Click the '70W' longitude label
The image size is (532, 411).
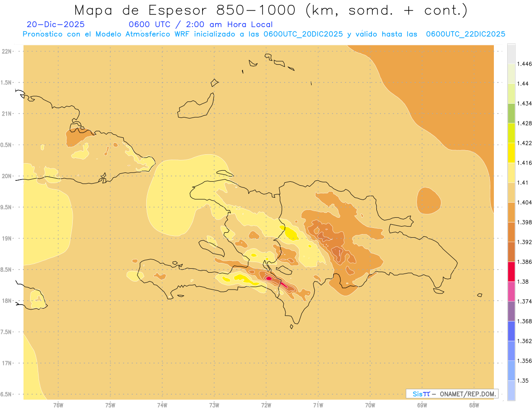pyautogui.click(x=370, y=405)
